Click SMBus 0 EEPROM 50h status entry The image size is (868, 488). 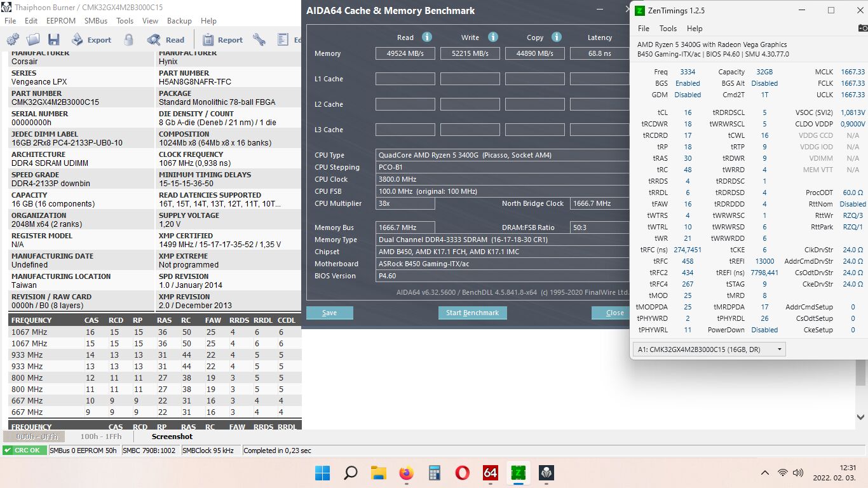[83, 451]
